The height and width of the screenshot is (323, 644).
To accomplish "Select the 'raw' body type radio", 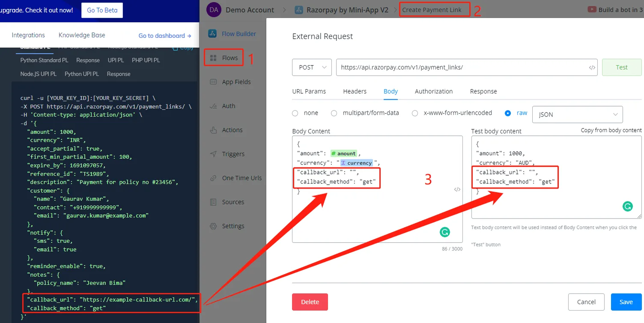I will (508, 113).
